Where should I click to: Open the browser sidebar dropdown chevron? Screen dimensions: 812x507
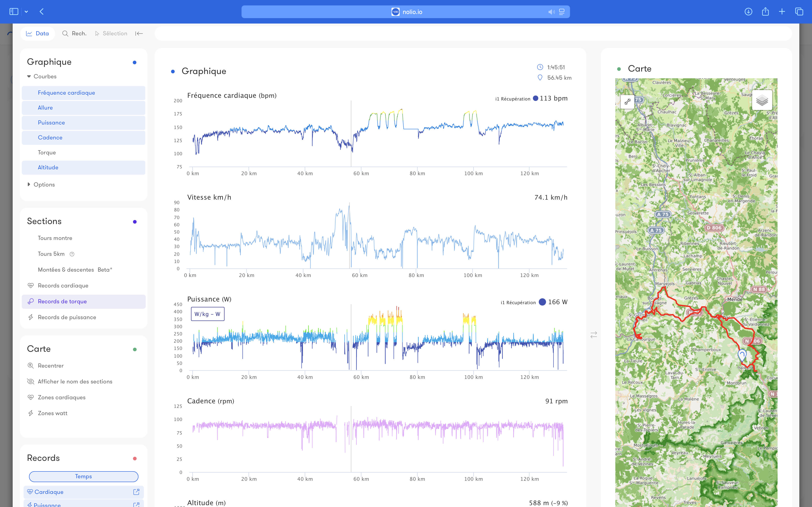[x=26, y=12]
